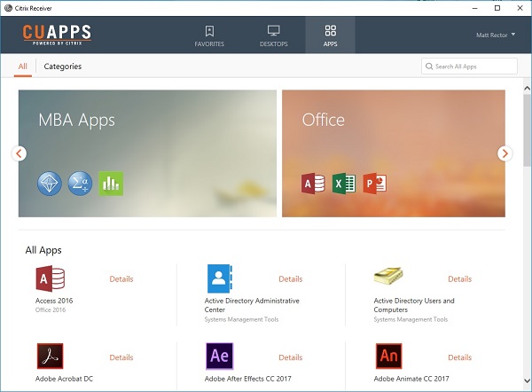View Details for Active Directory Users and Computers
Image resolution: width=532 pixels, height=392 pixels.
(459, 279)
